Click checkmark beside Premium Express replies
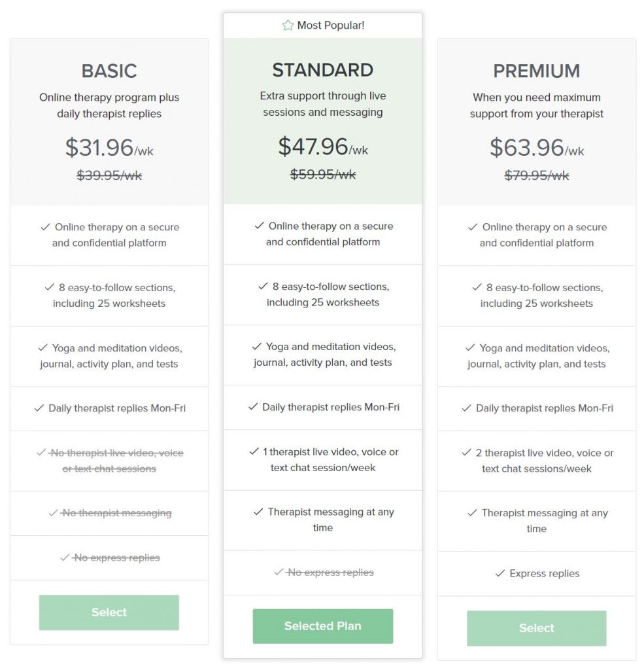The width and height of the screenshot is (644, 670). click(x=500, y=573)
